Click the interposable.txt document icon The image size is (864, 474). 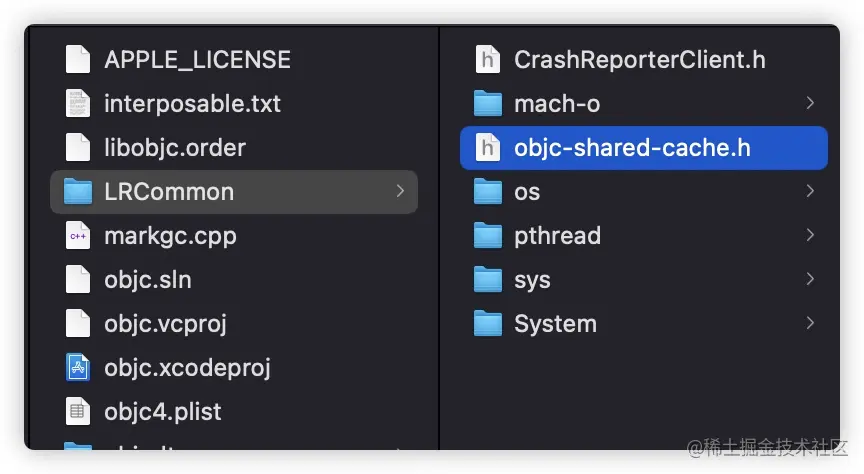[x=78, y=103]
